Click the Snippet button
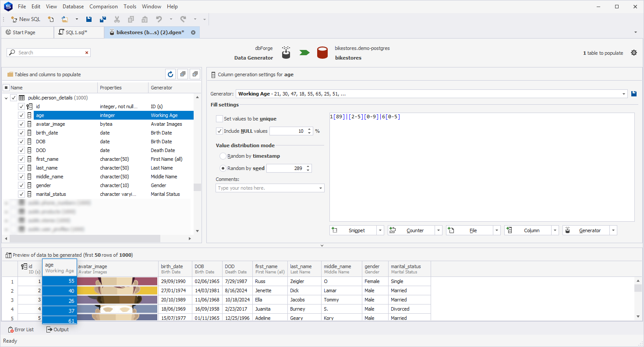 tap(353, 230)
